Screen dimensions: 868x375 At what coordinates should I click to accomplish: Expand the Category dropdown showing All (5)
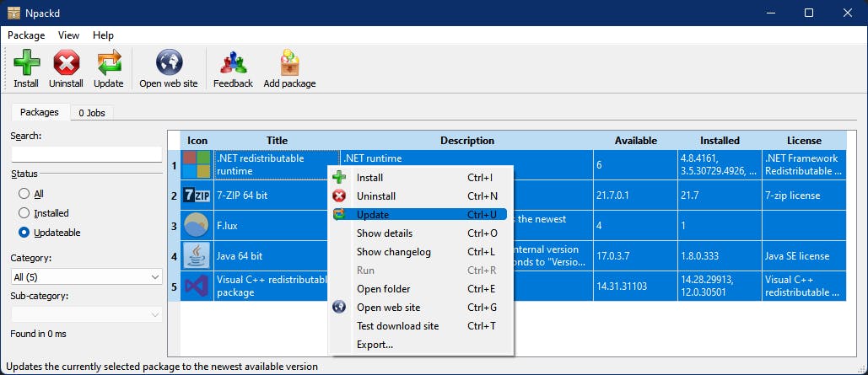pyautogui.click(x=86, y=276)
